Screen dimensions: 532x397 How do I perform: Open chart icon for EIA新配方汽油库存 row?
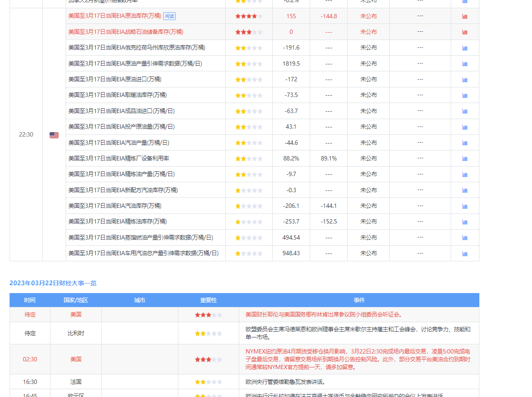pos(465,190)
